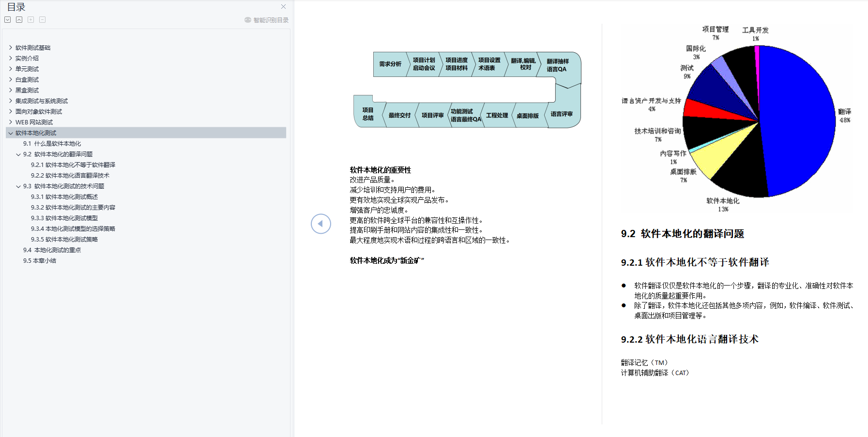Click the expand-all down-chevron icon in the TOC toolbar
The width and height of the screenshot is (868, 437).
[7, 19]
